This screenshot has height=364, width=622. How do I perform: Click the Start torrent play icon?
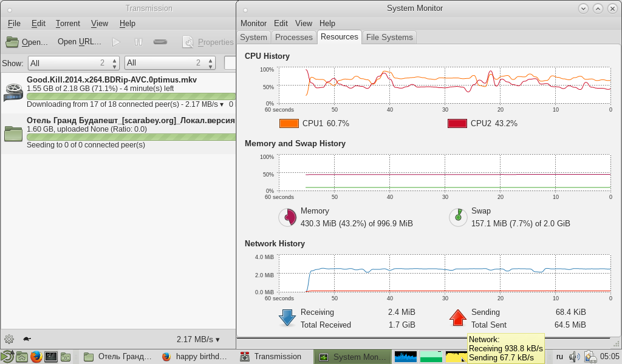pyautogui.click(x=116, y=42)
